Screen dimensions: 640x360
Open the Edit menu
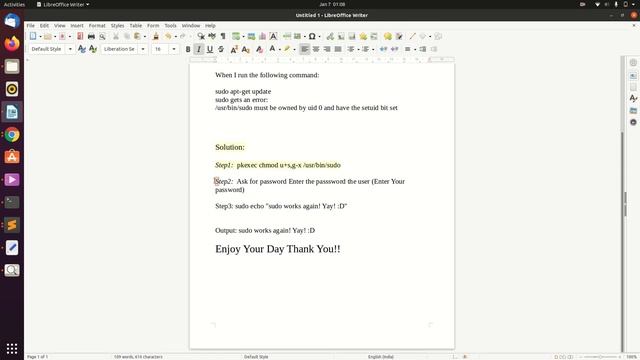pyautogui.click(x=44, y=25)
